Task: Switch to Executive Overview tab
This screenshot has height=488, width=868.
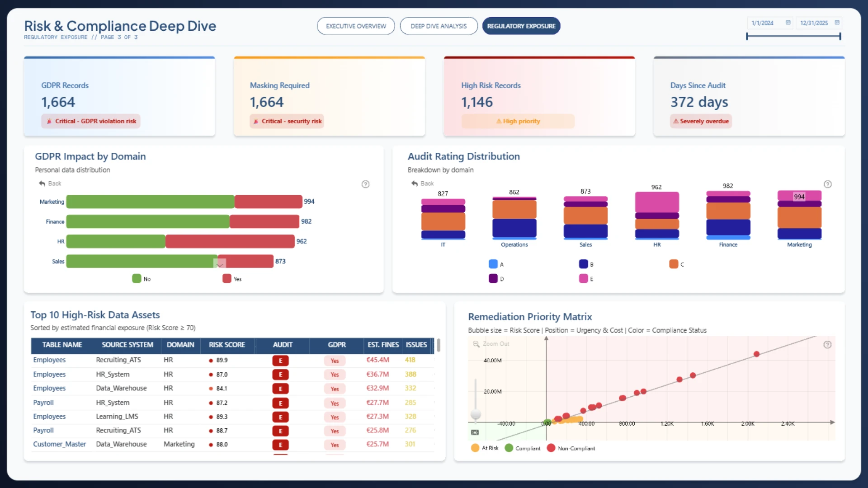Action: pos(356,26)
